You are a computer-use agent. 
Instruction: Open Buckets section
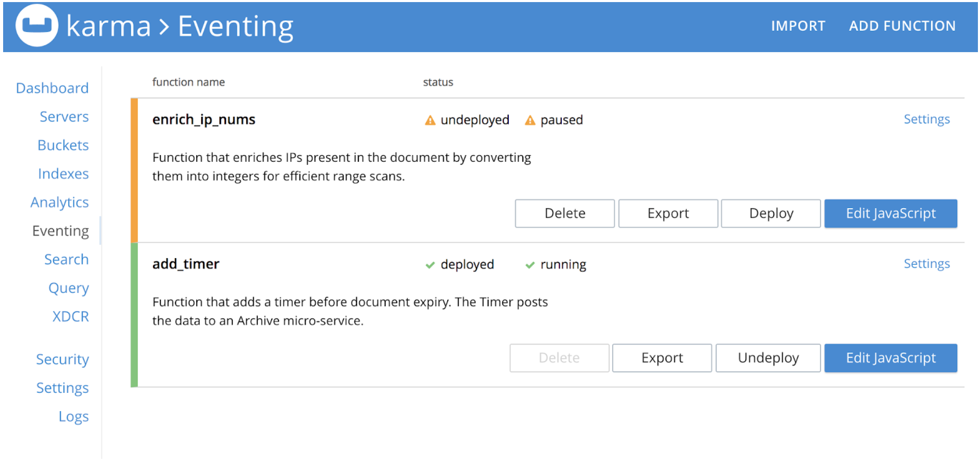coord(63,145)
